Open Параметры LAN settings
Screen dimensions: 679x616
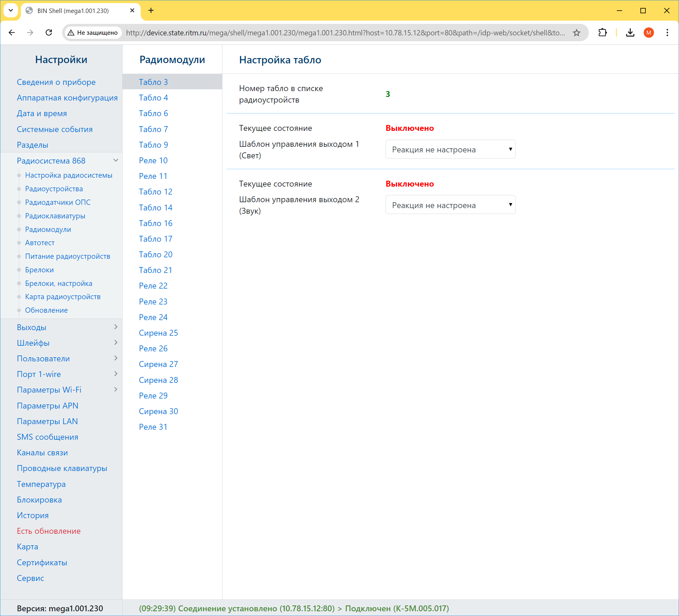(47, 421)
